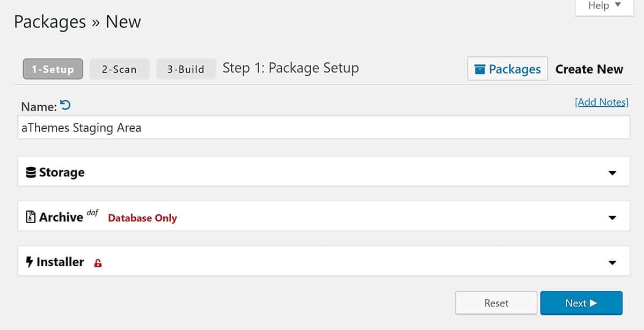Click the red unlocked padlock icon

(98, 263)
